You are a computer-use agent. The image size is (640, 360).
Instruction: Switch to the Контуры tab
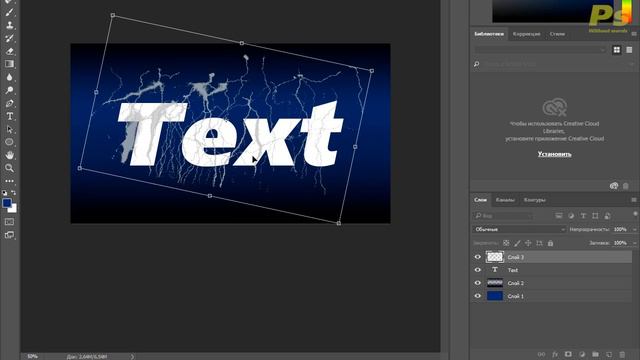click(534, 200)
